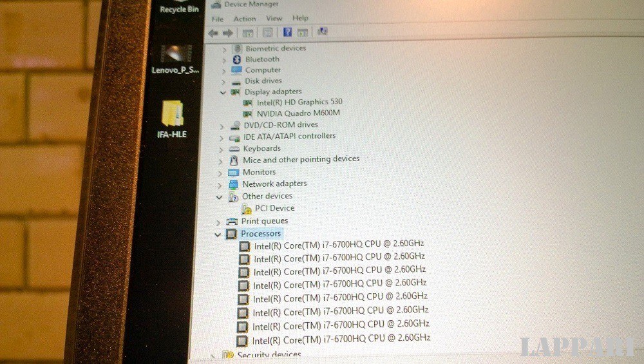The image size is (644, 364).
Task: Click the DVD/CD-ROM drives disc icon
Action: tap(235, 125)
